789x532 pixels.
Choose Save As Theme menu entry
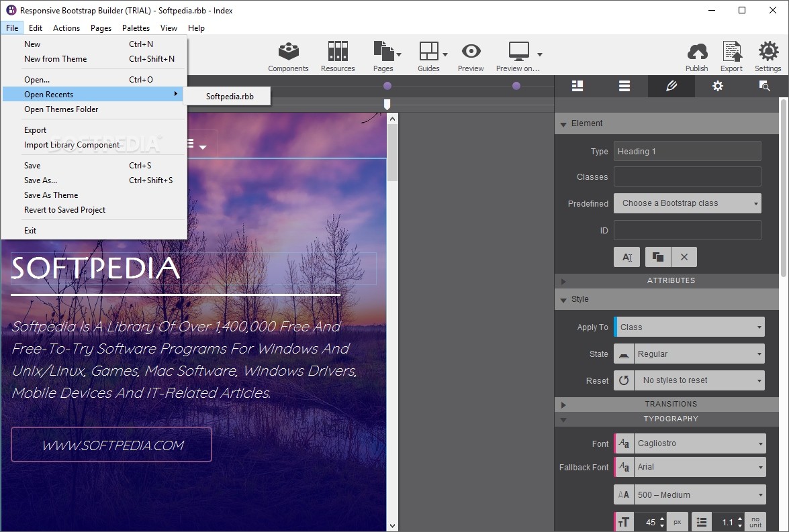95,195
